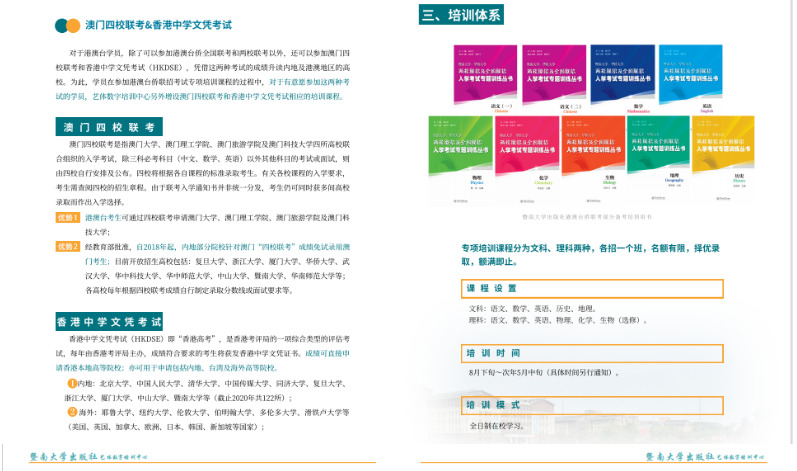
Task: Click the 暨南大学出版社 logo in the right page footer
Action: [704, 456]
